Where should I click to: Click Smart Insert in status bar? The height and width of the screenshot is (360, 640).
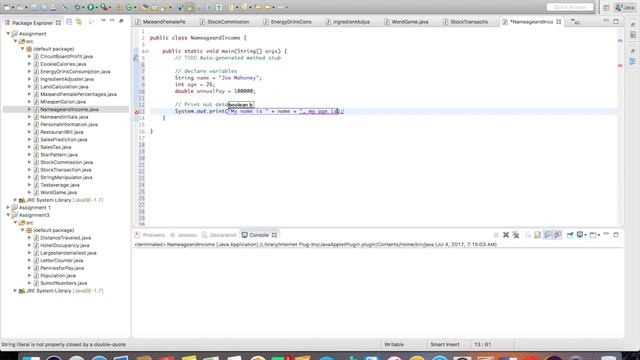pyautogui.click(x=444, y=344)
